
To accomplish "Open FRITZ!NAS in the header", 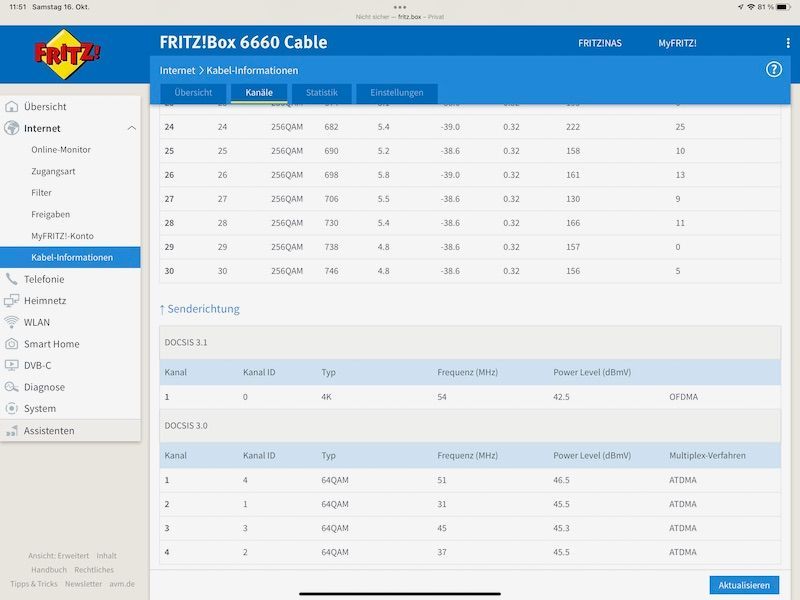I will click(599, 43).
